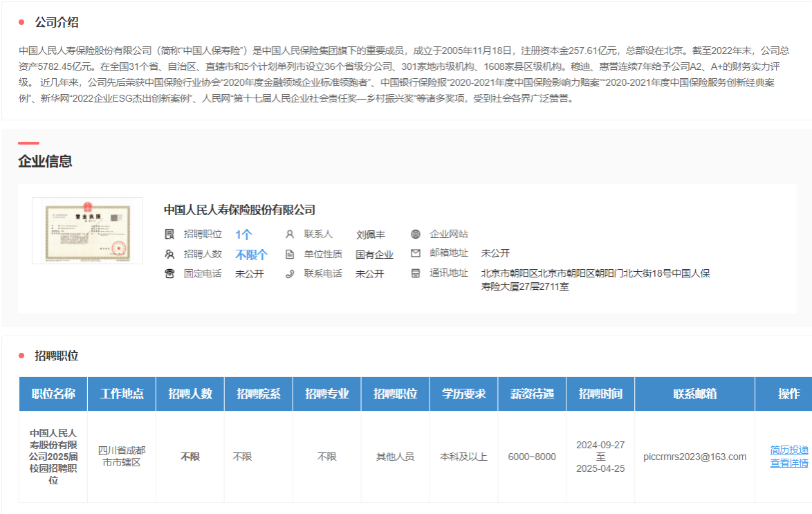The height and width of the screenshot is (514, 812).
Task: Click the 本科及以上 education cell
Action: point(463,457)
